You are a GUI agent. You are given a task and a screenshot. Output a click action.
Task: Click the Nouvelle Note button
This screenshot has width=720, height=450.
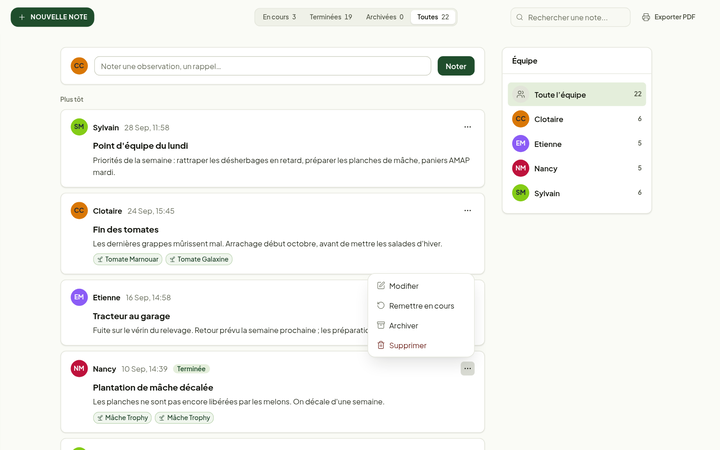pos(52,17)
